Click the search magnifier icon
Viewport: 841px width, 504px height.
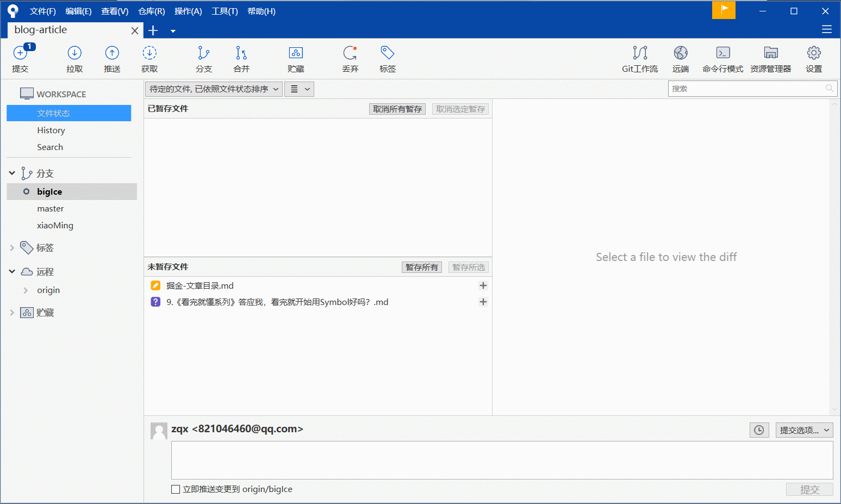tap(829, 88)
